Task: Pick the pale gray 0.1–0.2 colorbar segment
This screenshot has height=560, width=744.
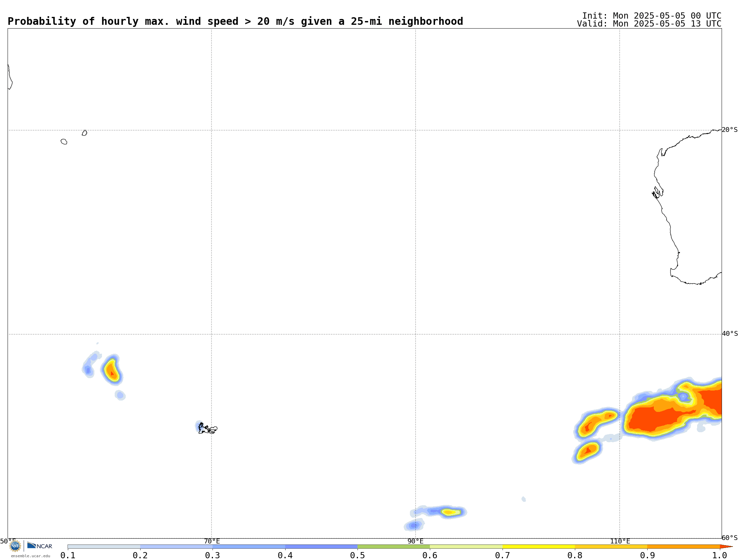Action: [x=104, y=547]
